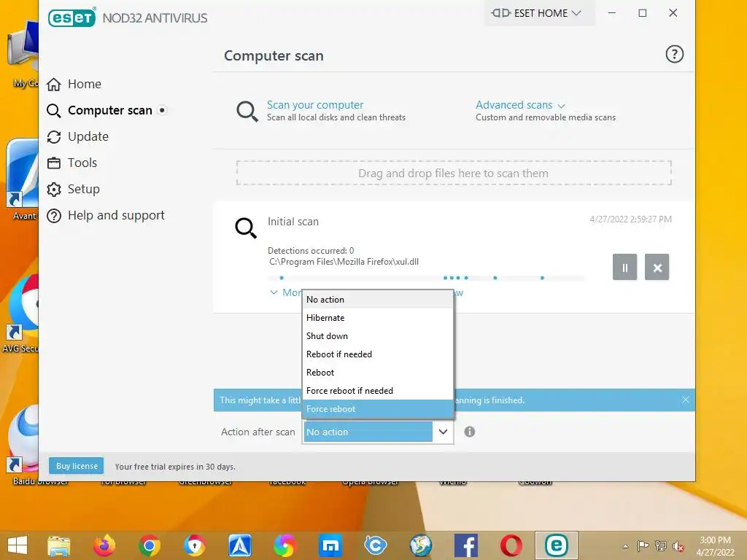Open File Explorer from the taskbar
Screen dimensions: 747x560
(58, 545)
